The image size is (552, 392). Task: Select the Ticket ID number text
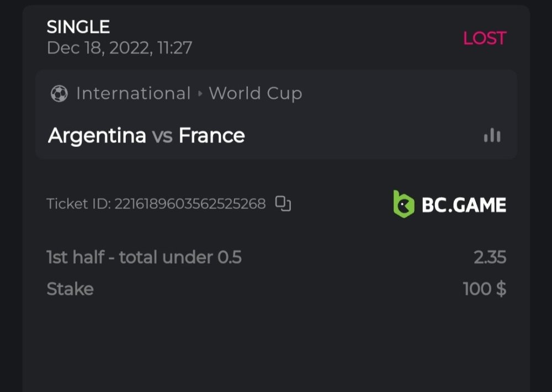(x=190, y=204)
